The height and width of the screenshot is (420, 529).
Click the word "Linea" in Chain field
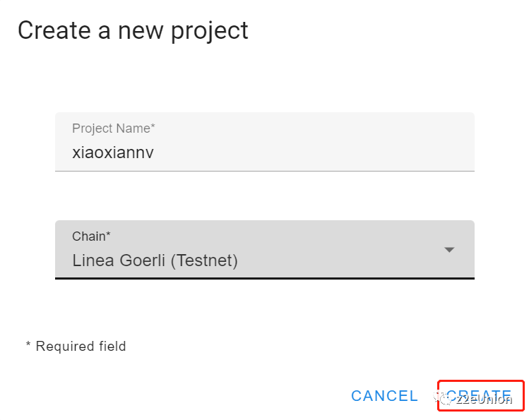click(x=92, y=260)
